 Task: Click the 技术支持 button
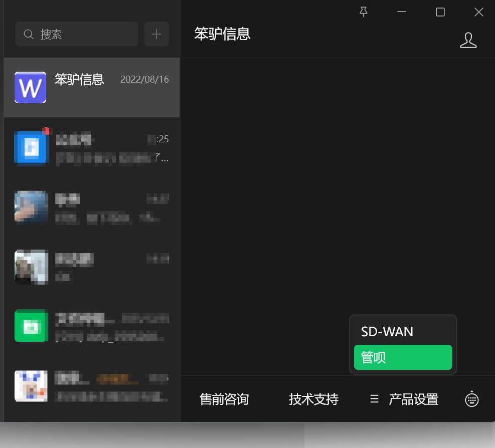(313, 399)
